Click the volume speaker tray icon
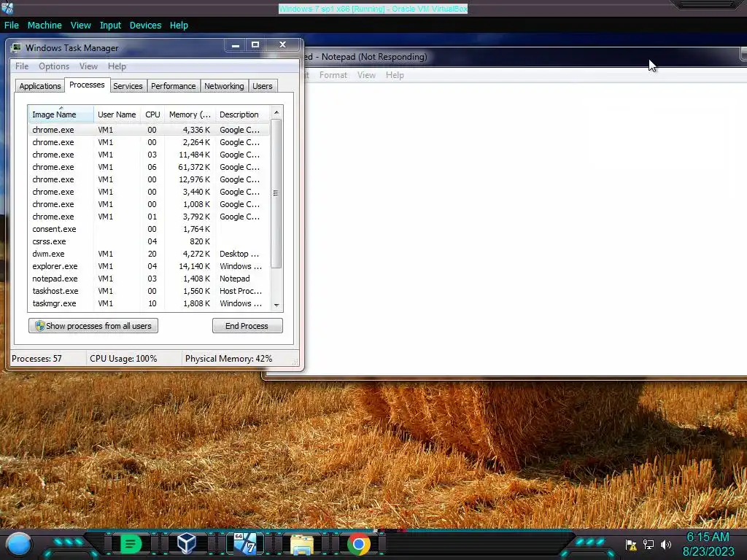The image size is (747, 560). click(x=665, y=544)
